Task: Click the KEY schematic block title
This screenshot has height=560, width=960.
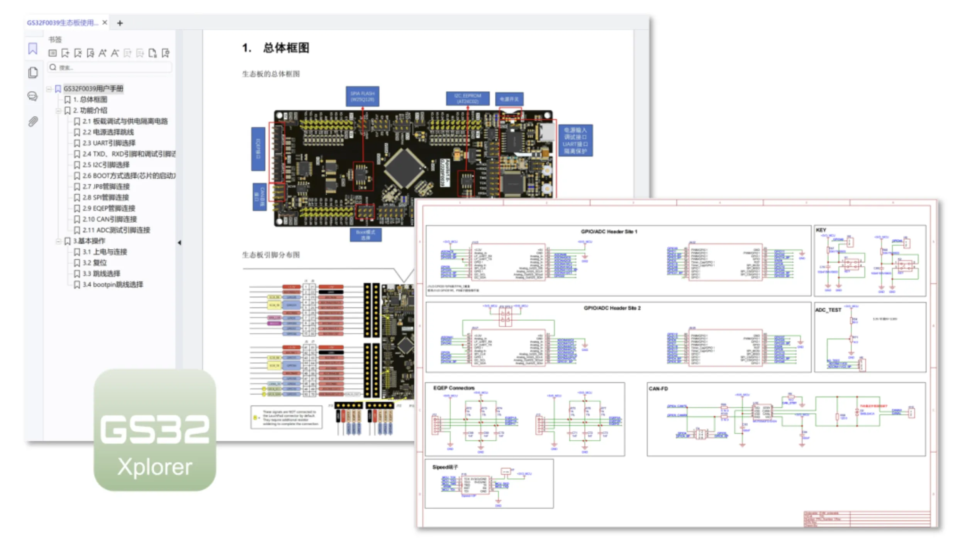Action: [821, 230]
